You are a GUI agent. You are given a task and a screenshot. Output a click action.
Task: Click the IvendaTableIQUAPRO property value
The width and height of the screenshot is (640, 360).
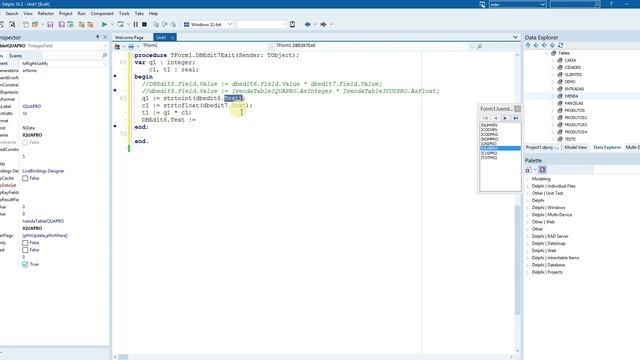point(43,221)
